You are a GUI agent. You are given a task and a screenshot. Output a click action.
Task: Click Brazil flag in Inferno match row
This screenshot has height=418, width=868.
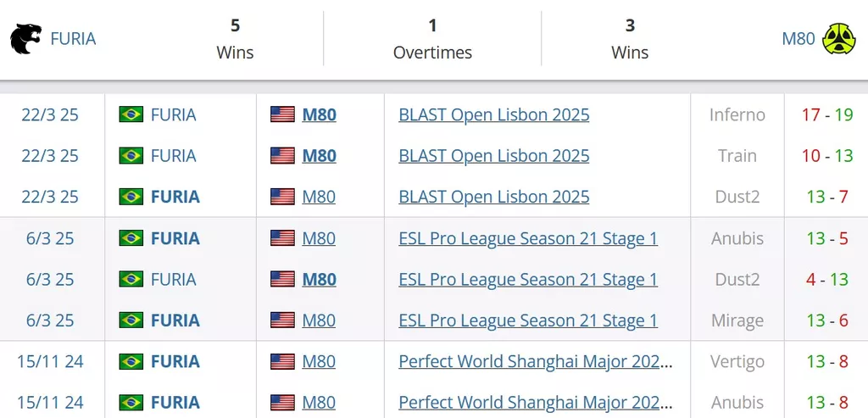pyautogui.click(x=131, y=114)
